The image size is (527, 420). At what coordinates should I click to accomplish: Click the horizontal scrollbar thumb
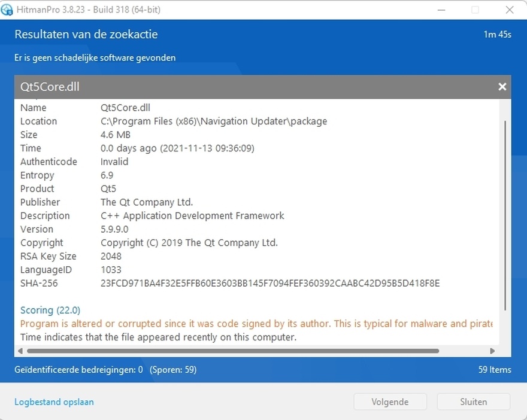[x=233, y=351]
